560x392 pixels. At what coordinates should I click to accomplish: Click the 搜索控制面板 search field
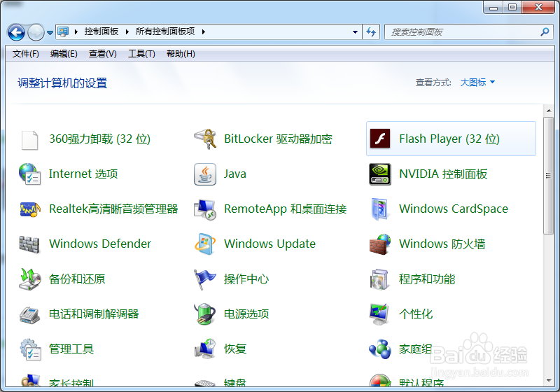468,31
